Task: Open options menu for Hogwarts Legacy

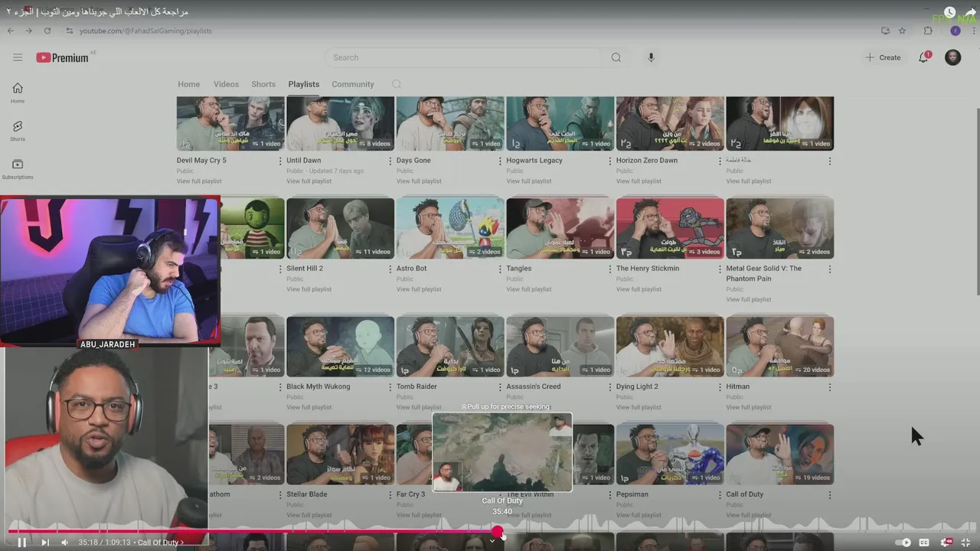Action: pos(610,161)
